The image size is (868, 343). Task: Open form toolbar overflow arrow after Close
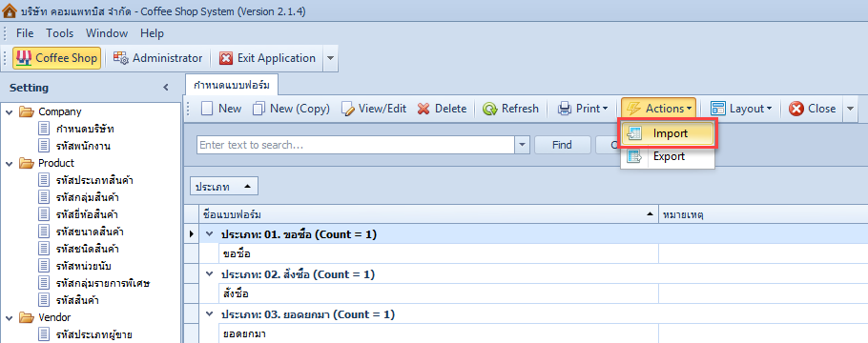click(850, 109)
